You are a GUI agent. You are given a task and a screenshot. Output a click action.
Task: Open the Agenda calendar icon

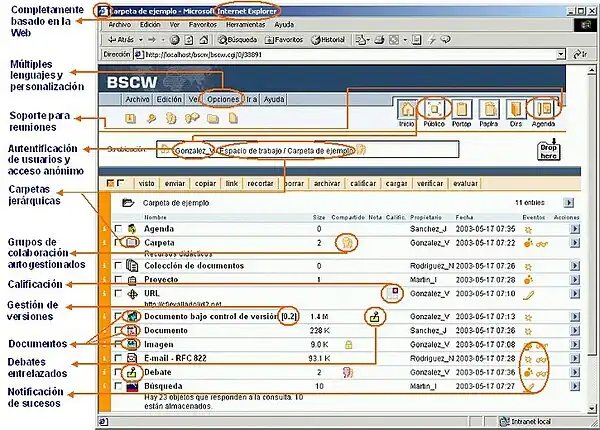544,109
